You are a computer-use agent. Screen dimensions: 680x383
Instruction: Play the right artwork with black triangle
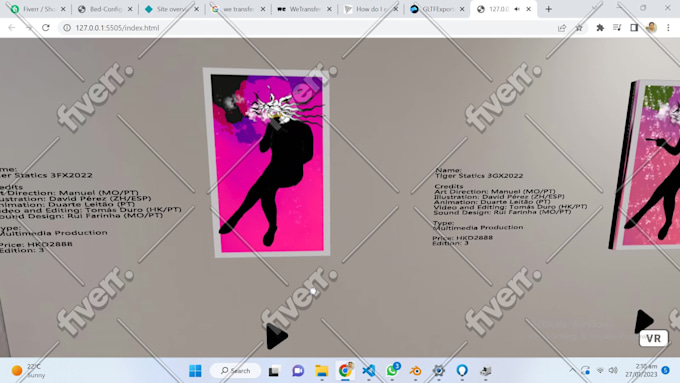click(644, 321)
